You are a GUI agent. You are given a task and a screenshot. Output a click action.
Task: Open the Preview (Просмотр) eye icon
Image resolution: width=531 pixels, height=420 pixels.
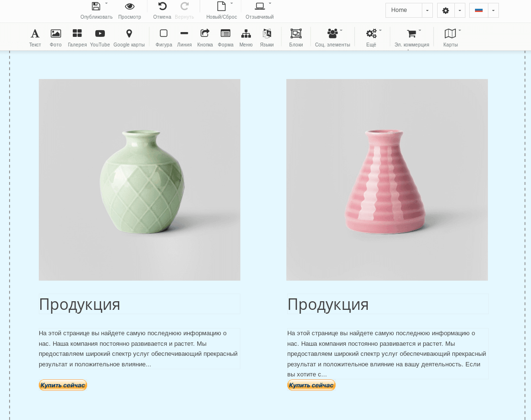(130, 6)
